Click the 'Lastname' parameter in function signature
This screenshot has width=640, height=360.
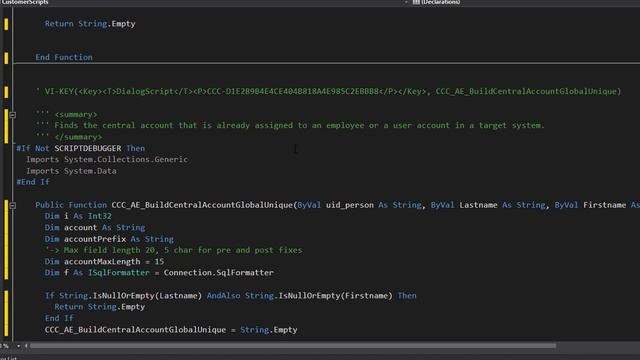478,205
